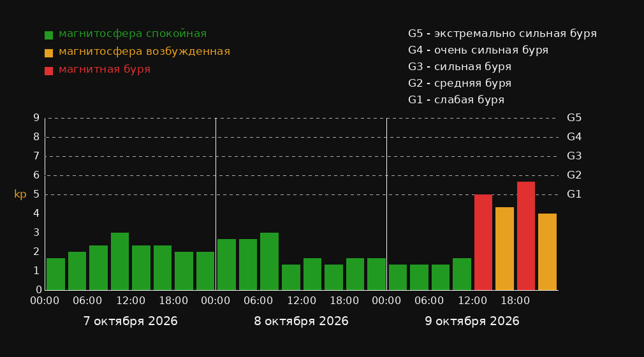Click the 00:00 tick starting 8 October

click(216, 301)
